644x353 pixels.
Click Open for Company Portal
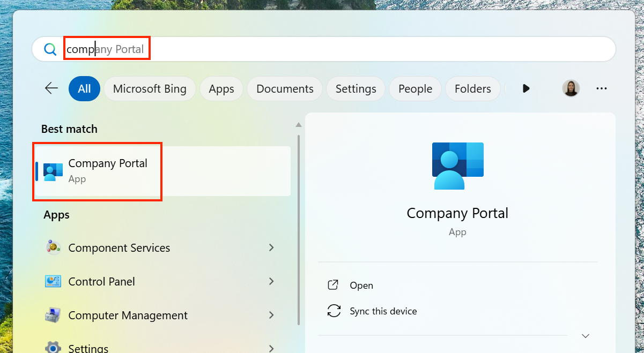coord(361,286)
